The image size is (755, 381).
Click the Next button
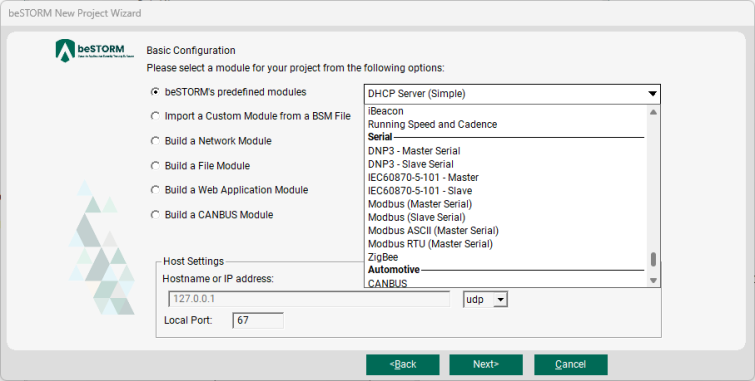486,365
